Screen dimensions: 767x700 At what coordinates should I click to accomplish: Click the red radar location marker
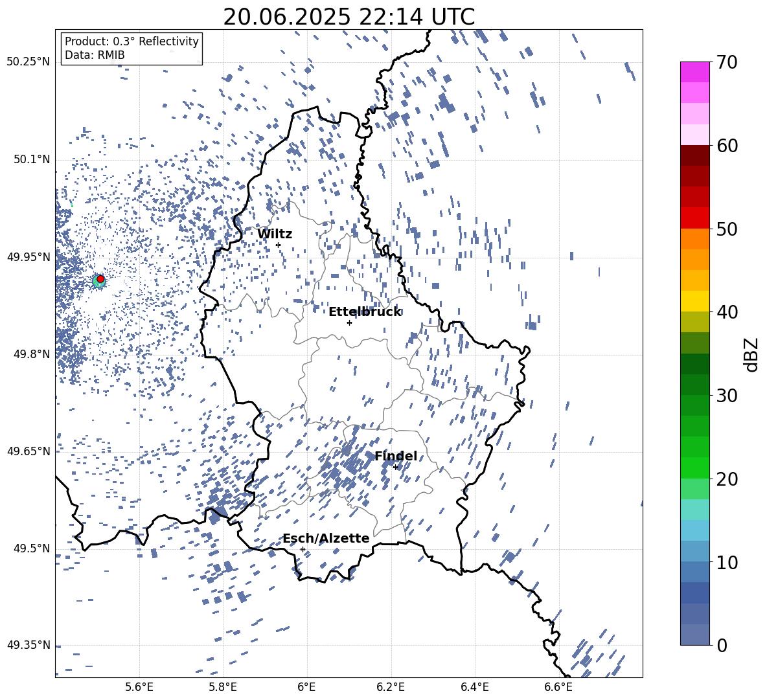click(100, 278)
